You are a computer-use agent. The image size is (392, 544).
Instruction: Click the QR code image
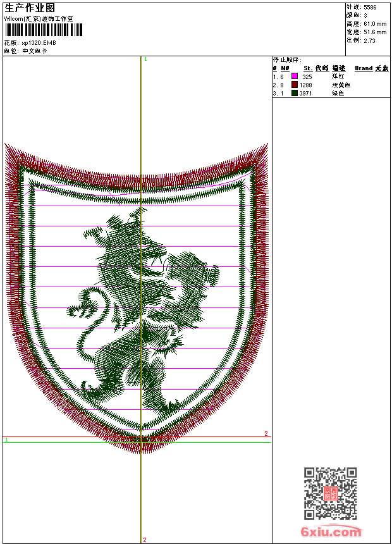pos(331,493)
